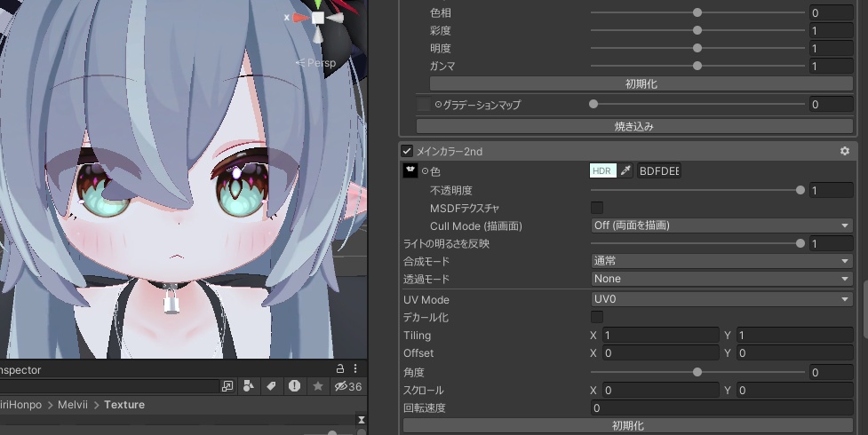The height and width of the screenshot is (435, 868).
Task: Click the 焼き込み bake button
Action: 634,126
